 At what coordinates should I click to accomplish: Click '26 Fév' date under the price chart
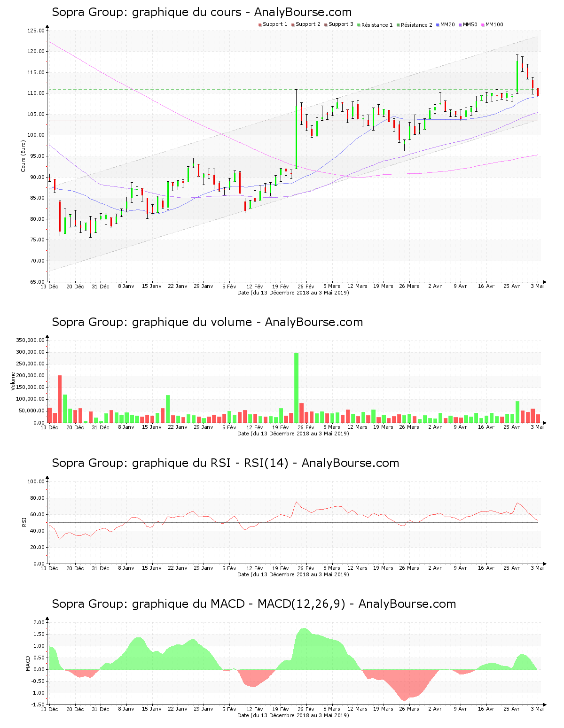click(x=306, y=287)
